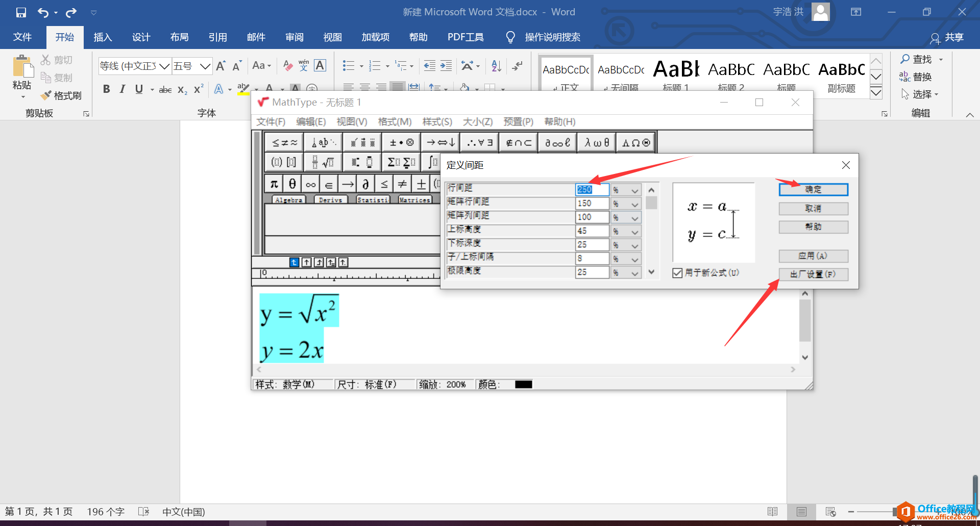This screenshot has height=526, width=980.
Task: Click the 出厂设置(F) button
Action: point(813,274)
